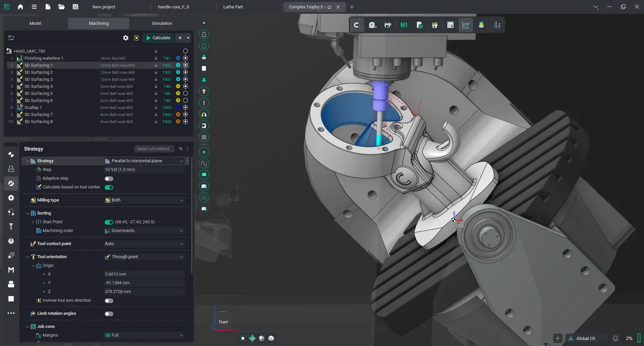Click the Select cut method field

point(155,149)
